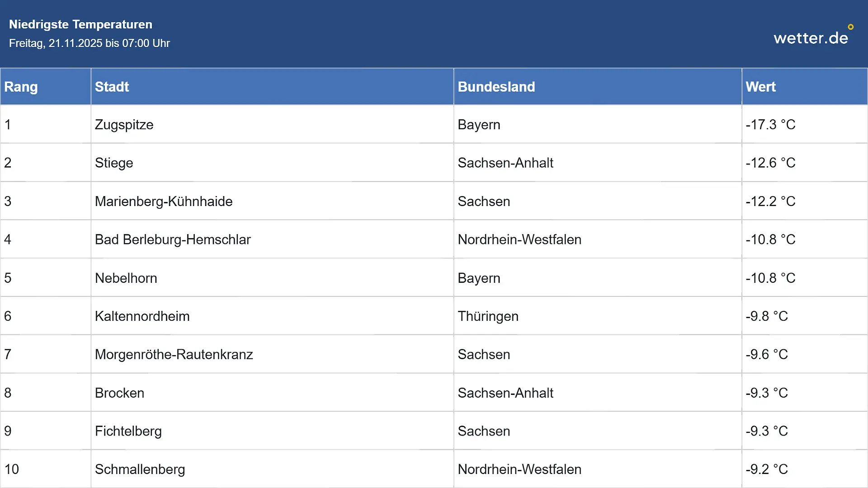The height and width of the screenshot is (488, 868).
Task: Select Morgenröthe-Rautenkranz entry
Action: [174, 354]
